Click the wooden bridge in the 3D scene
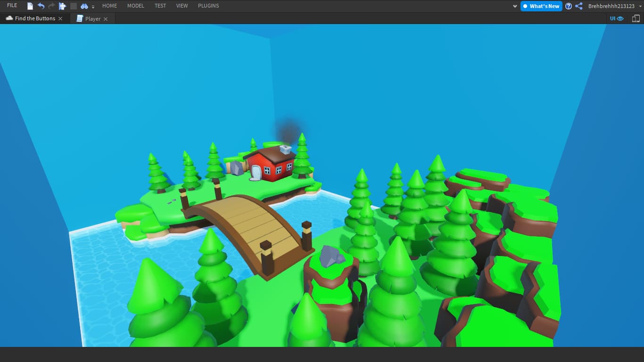Image resolution: width=644 pixels, height=362 pixels. point(250,231)
